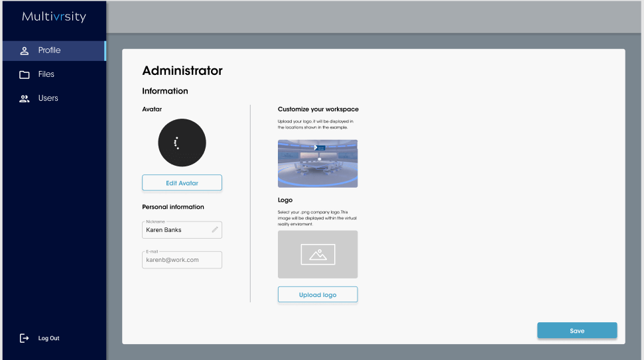Image resolution: width=644 pixels, height=360 pixels.
Task: Open the workspace example preview image
Action: 318,164
